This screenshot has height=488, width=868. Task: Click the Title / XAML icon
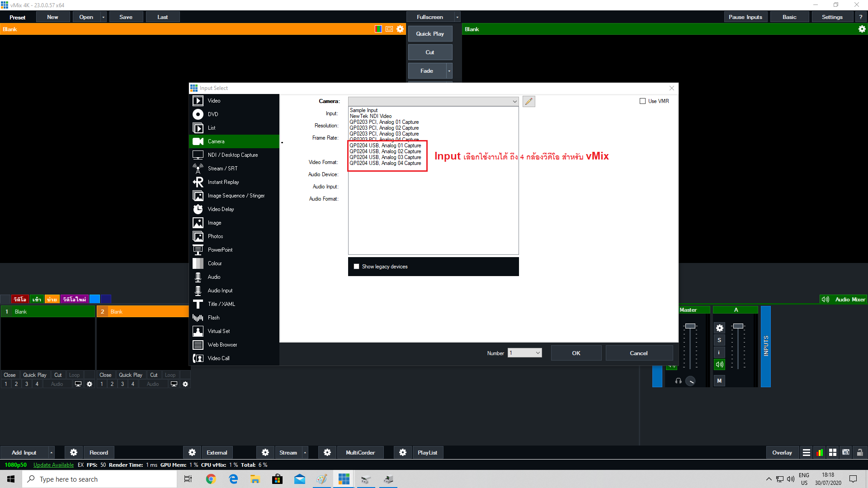pyautogui.click(x=198, y=304)
